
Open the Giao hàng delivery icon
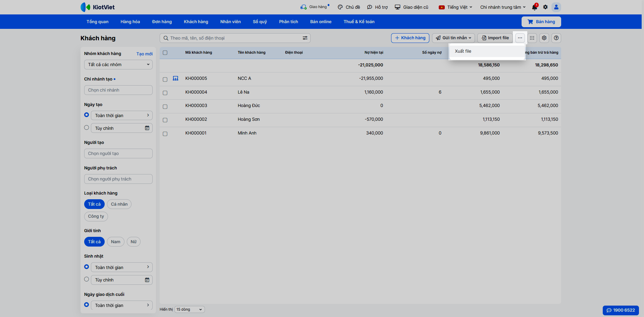[304, 7]
